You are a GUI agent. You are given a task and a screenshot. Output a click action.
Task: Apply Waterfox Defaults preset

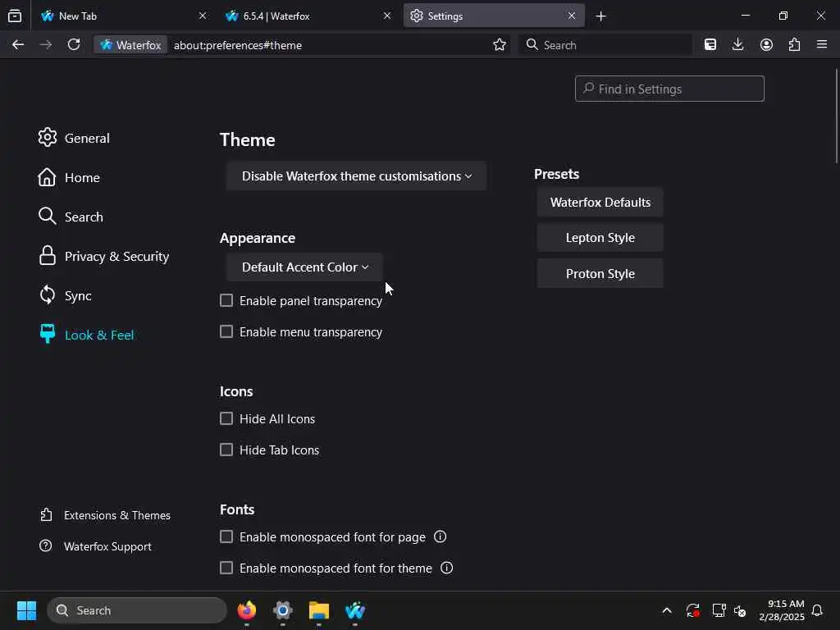click(600, 202)
